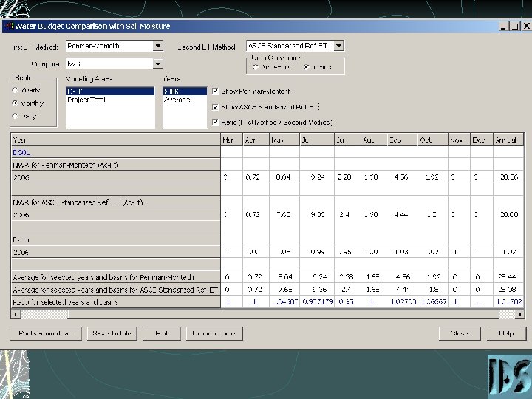Click the Dec column header

[482, 140]
